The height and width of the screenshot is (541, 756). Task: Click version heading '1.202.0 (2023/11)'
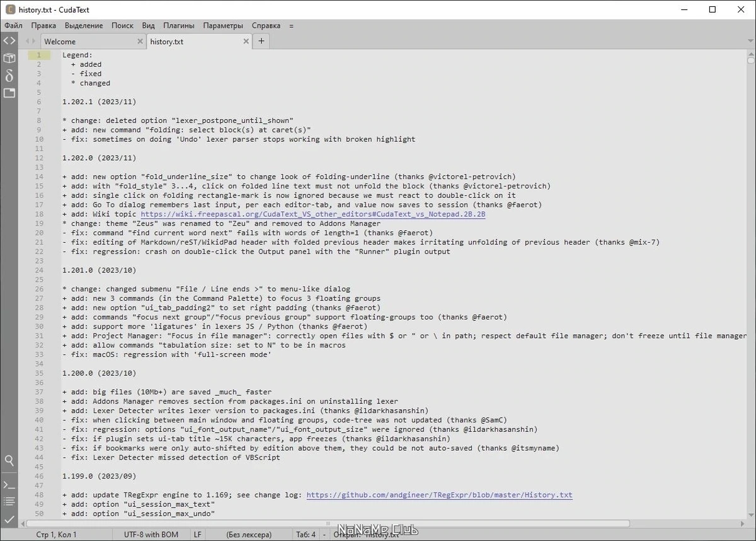point(99,158)
